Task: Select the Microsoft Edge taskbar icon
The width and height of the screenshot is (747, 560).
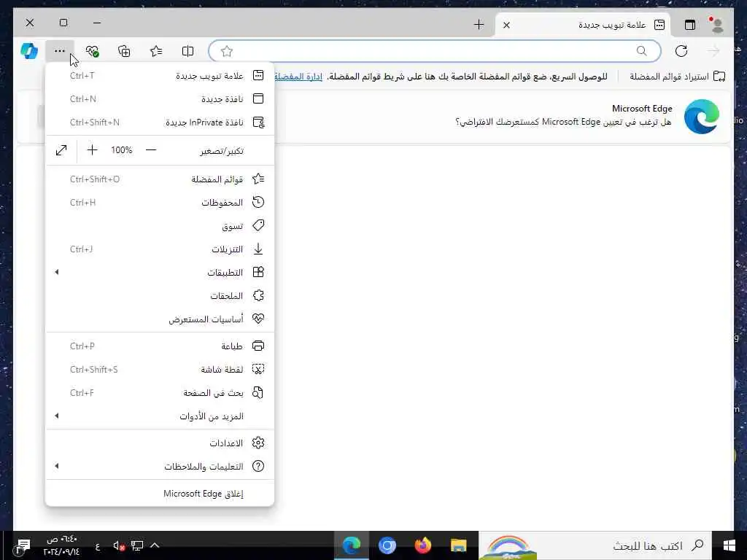Action: (351, 545)
